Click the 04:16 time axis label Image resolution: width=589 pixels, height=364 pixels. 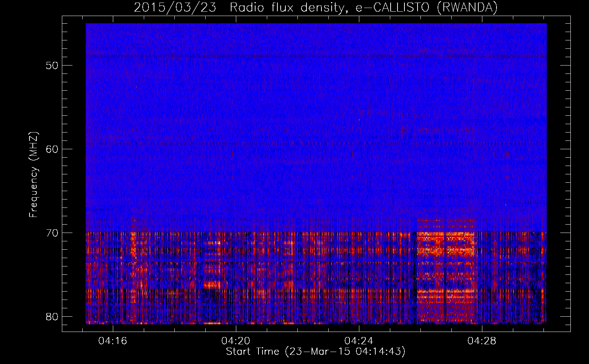(x=113, y=341)
